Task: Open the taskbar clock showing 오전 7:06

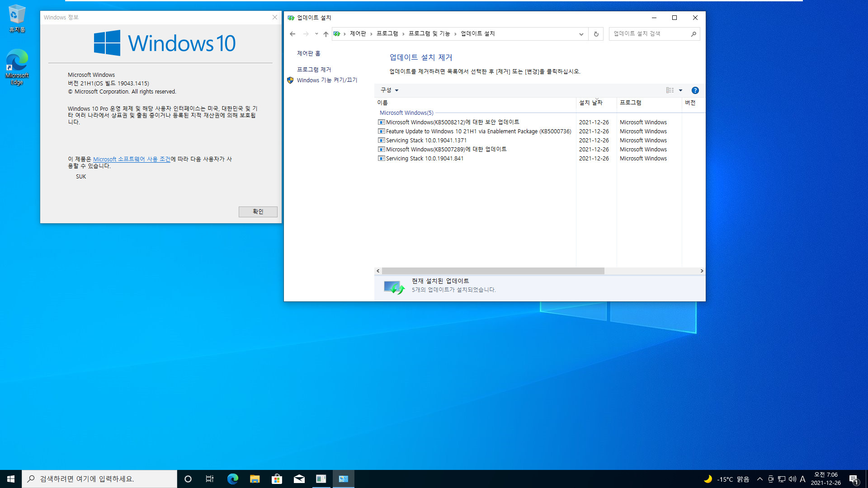Action: tap(826, 479)
